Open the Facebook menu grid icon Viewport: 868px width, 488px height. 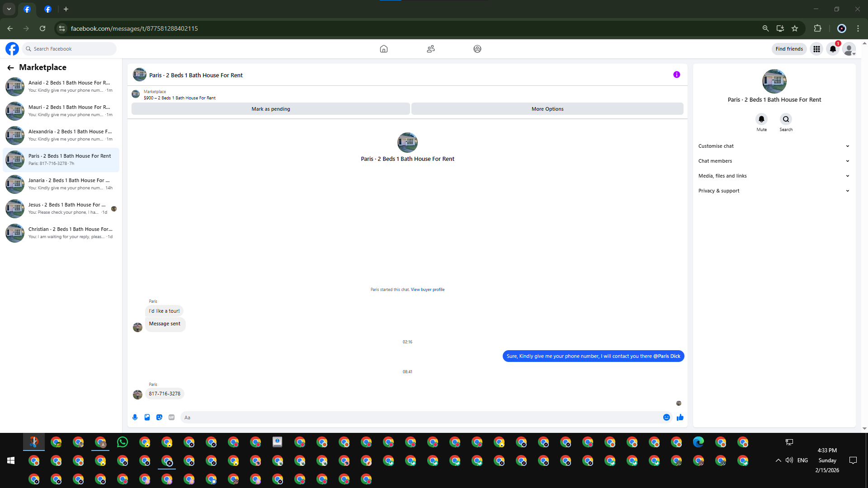coord(816,49)
